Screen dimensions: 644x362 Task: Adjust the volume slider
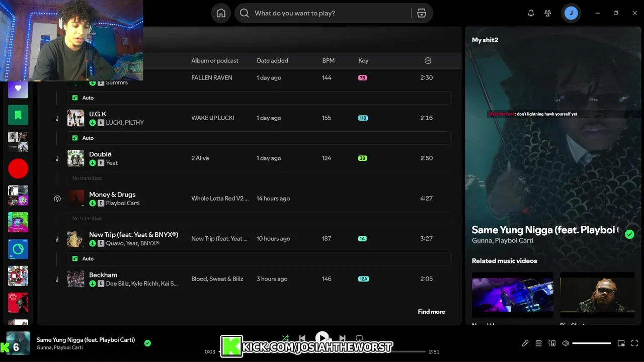click(x=592, y=343)
